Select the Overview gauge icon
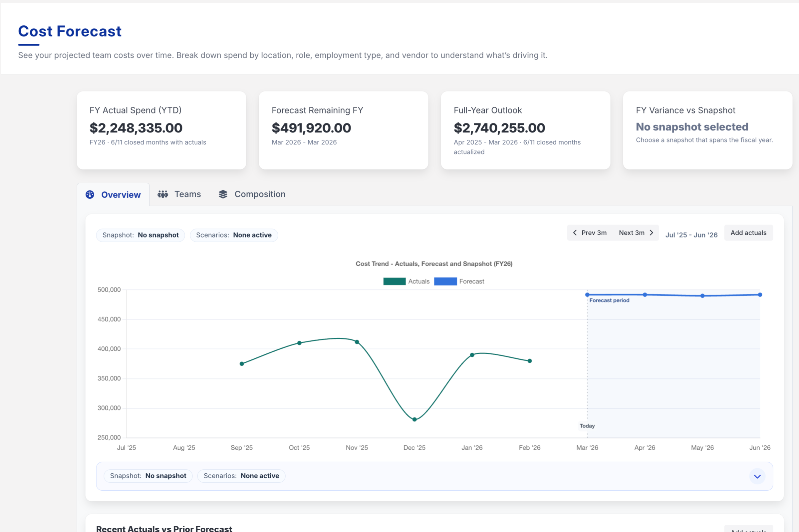 click(90, 194)
